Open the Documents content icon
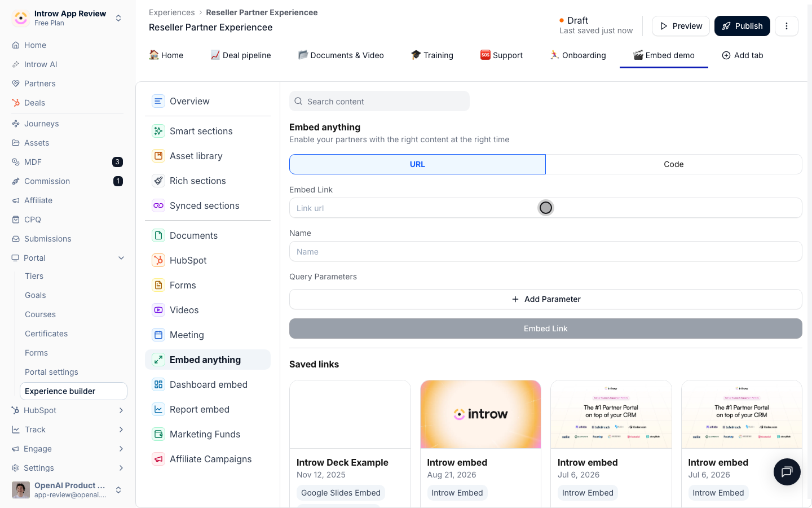Screen dimensions: 812x508 [x=158, y=235]
